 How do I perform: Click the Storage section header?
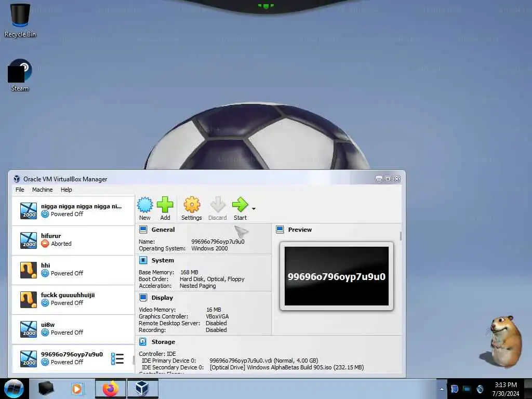[163, 342]
